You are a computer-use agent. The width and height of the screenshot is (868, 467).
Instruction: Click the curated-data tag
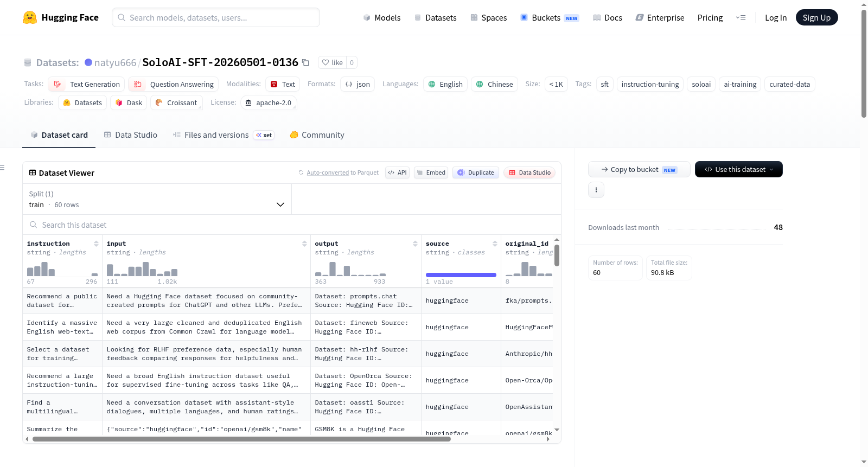[789, 84]
